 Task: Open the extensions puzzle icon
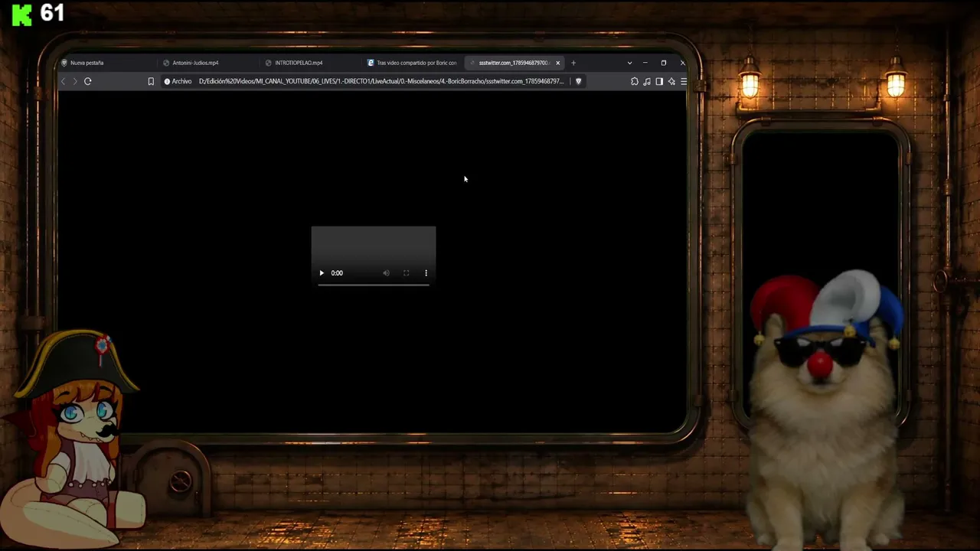[634, 81]
